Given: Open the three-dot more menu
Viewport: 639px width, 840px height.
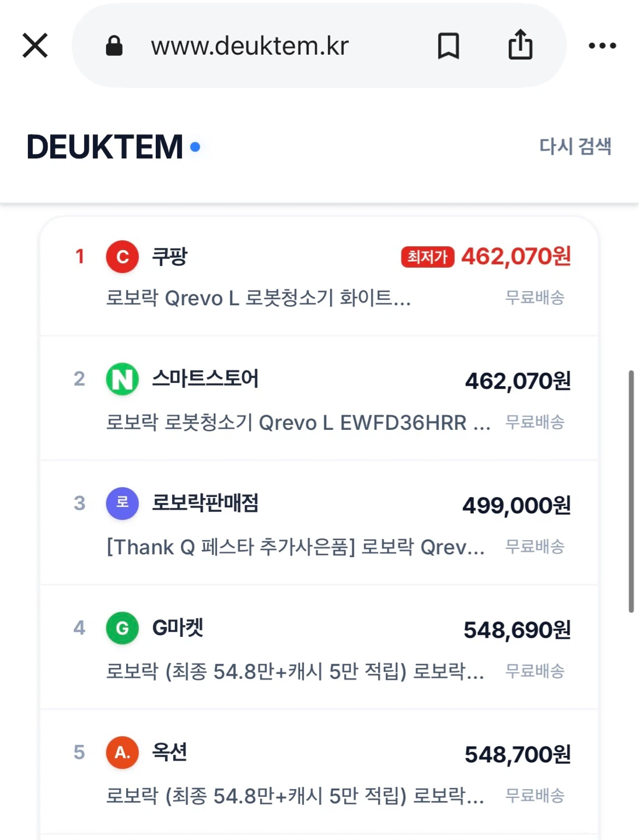Looking at the screenshot, I should (x=602, y=45).
